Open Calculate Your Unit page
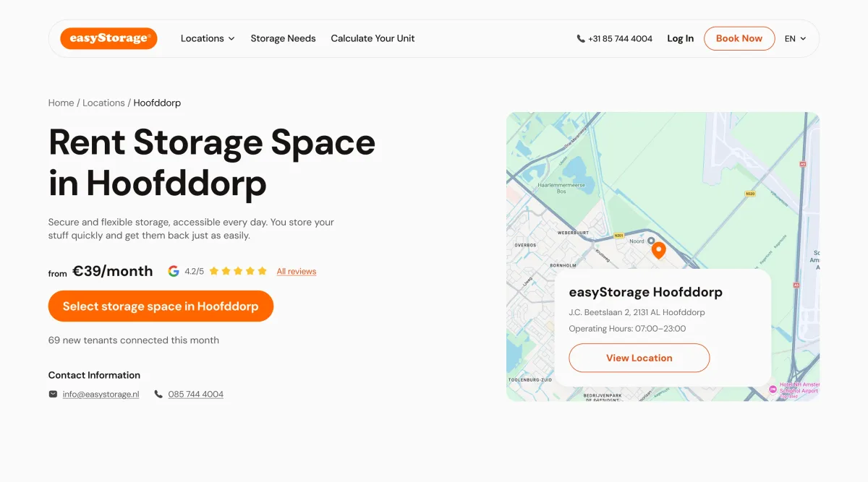Image resolution: width=868 pixels, height=482 pixels. pos(373,38)
